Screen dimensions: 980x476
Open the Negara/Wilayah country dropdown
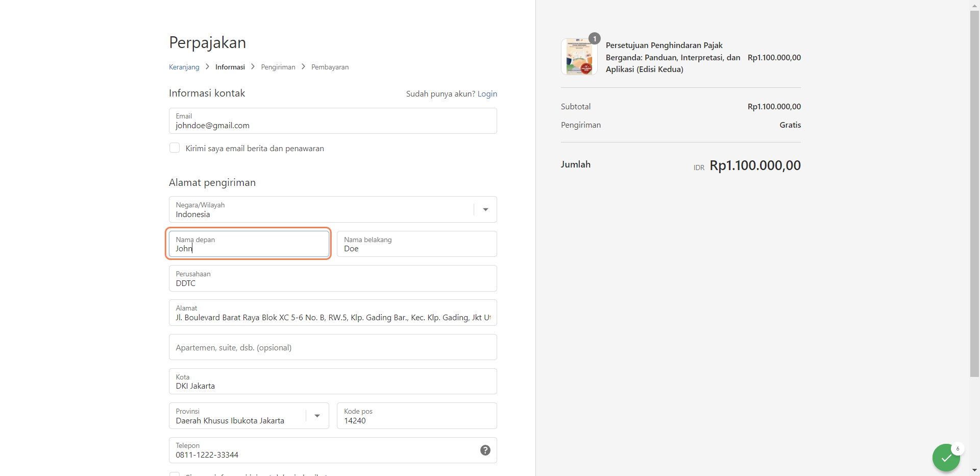(x=333, y=209)
